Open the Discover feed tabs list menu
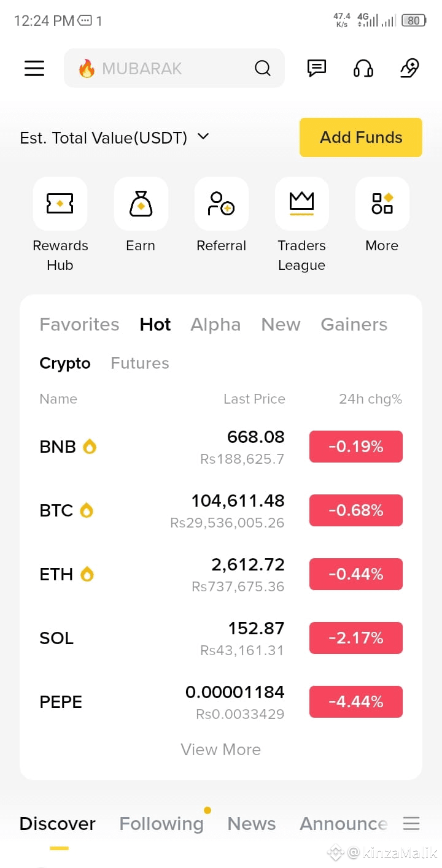 pos(411,823)
